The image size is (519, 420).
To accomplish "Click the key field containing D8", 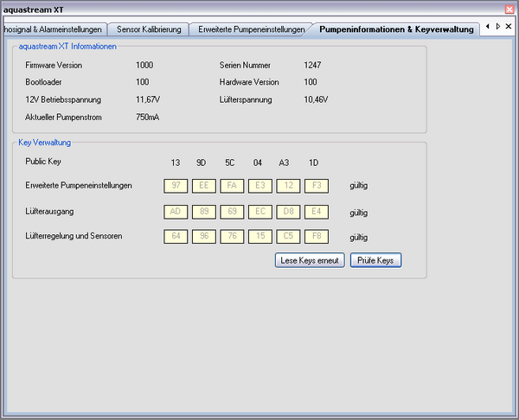I will tap(288, 212).
